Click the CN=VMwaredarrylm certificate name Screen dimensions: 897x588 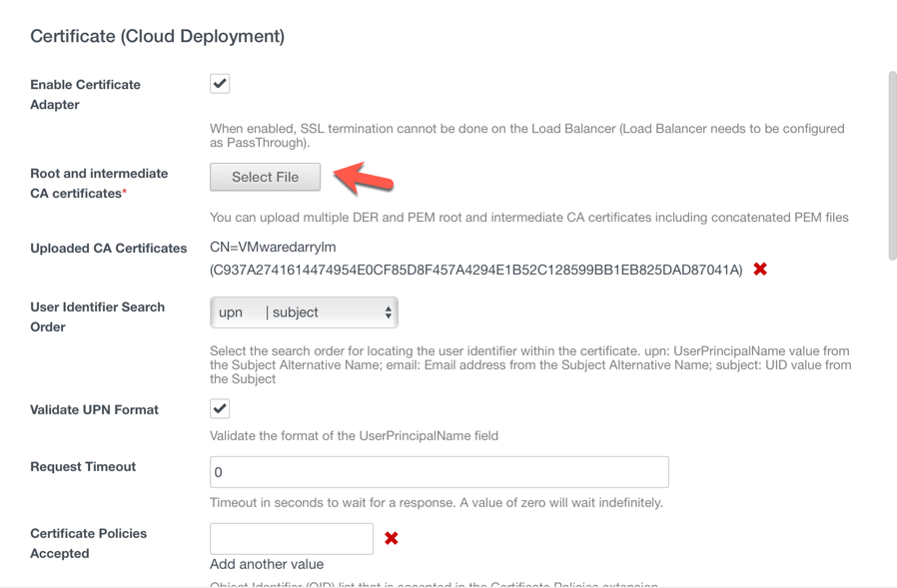pyautogui.click(x=273, y=247)
